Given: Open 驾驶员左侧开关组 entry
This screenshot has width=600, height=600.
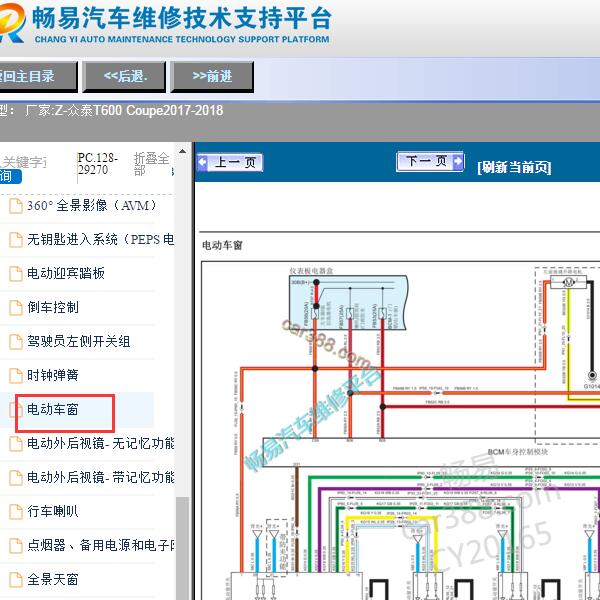Looking at the screenshot, I should (x=78, y=341).
